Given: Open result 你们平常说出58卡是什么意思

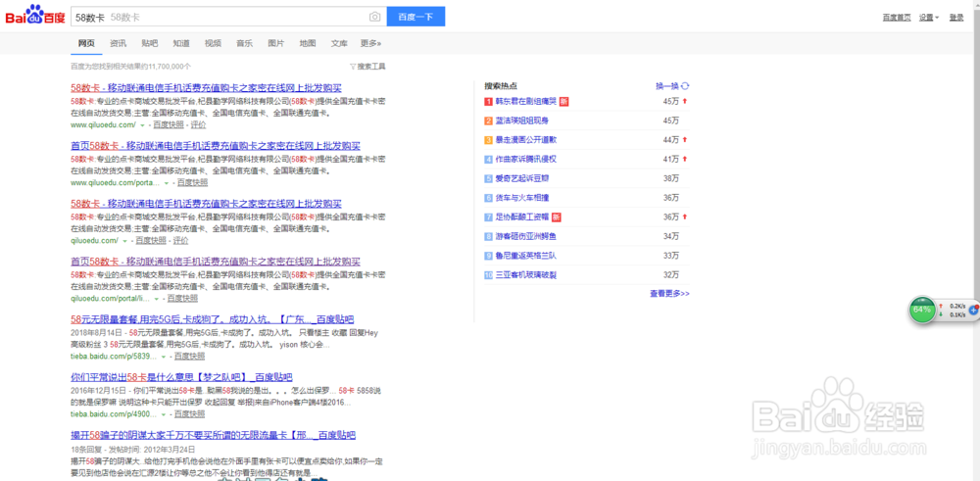Looking at the screenshot, I should tap(182, 377).
